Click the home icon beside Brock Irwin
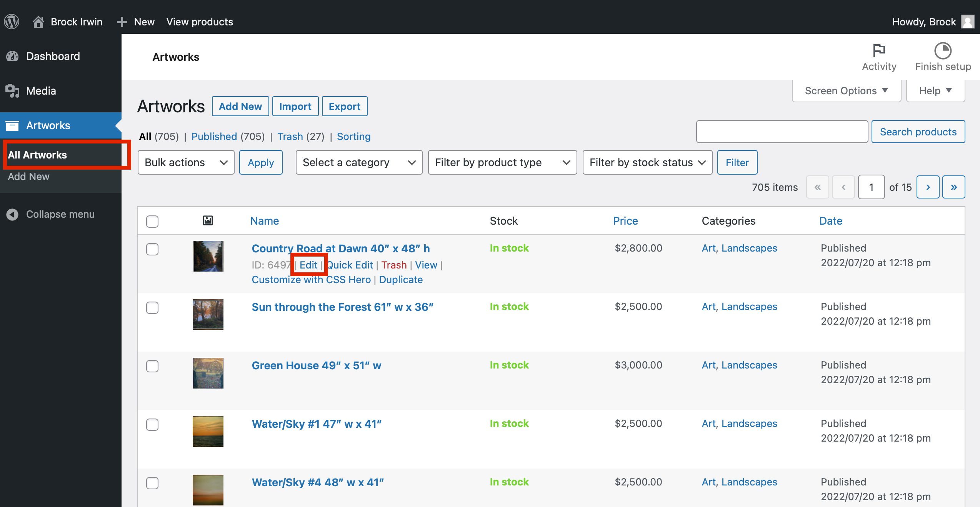Image resolution: width=980 pixels, height=507 pixels. coord(38,22)
